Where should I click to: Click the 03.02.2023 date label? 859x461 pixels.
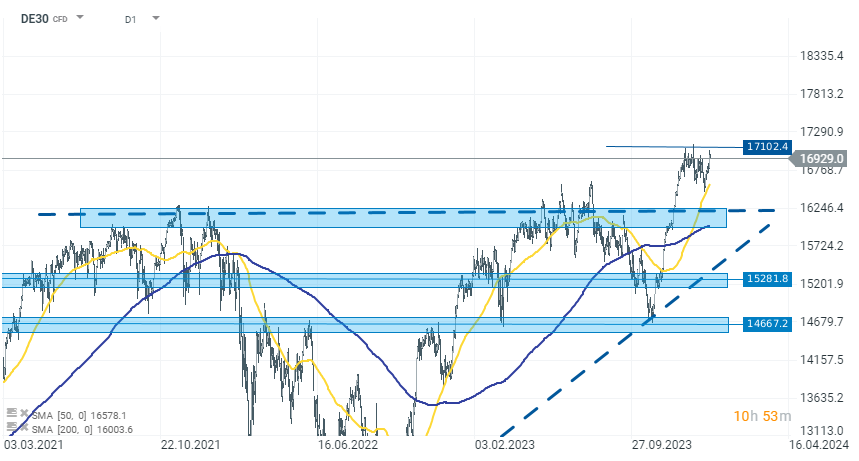point(505,445)
